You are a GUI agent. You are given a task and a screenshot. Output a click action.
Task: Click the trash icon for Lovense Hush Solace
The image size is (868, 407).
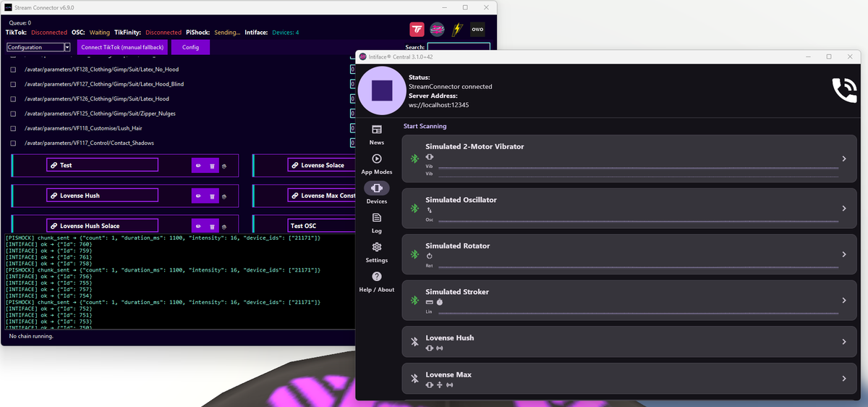212,226
